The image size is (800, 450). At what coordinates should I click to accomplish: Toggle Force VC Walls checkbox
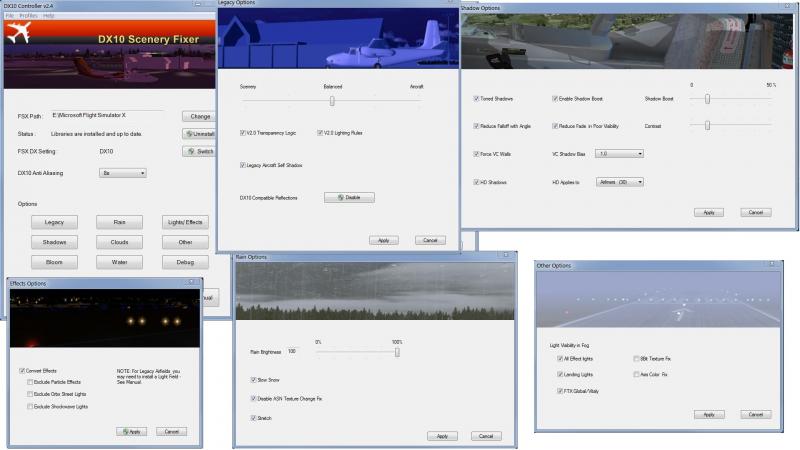coord(476,154)
